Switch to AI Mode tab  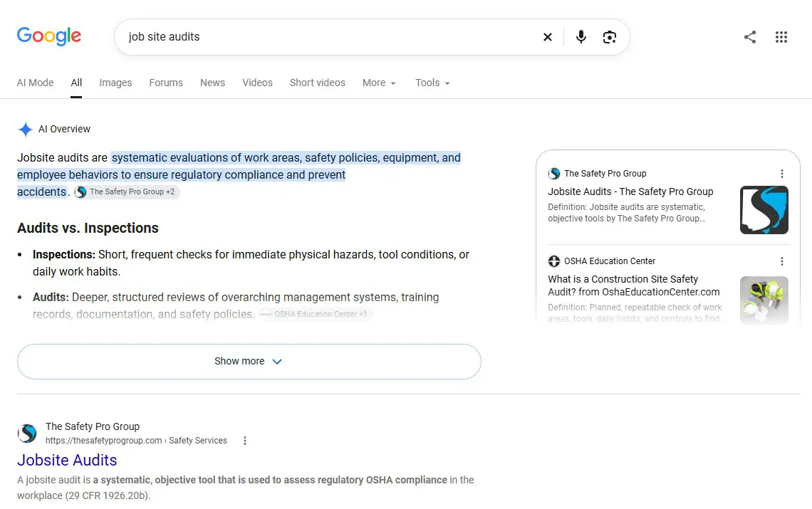pyautogui.click(x=35, y=83)
